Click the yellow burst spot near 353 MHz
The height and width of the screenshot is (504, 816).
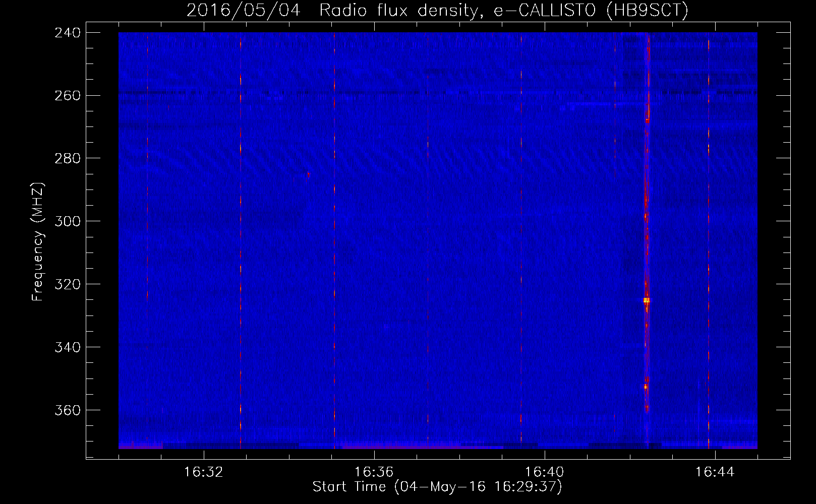(x=646, y=387)
